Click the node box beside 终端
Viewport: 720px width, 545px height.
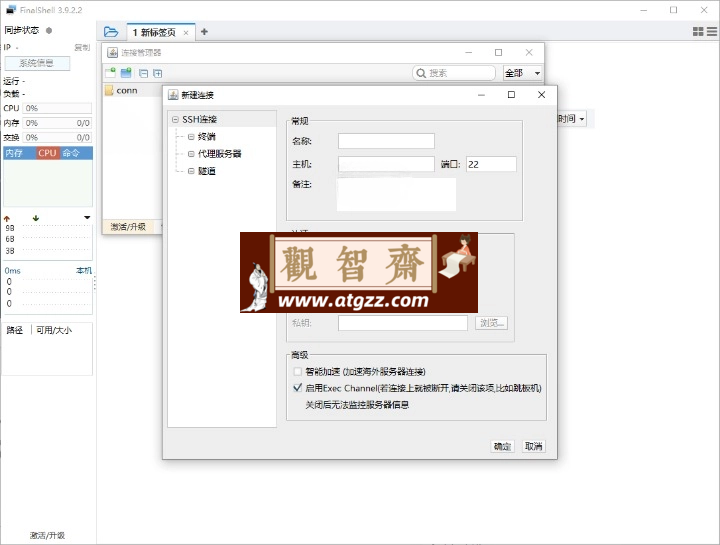(x=191, y=137)
